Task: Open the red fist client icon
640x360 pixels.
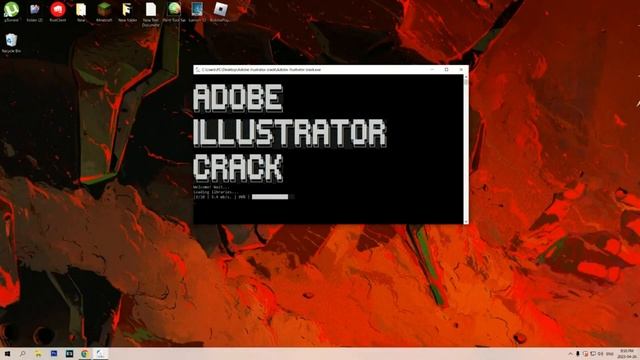Action: [x=58, y=11]
